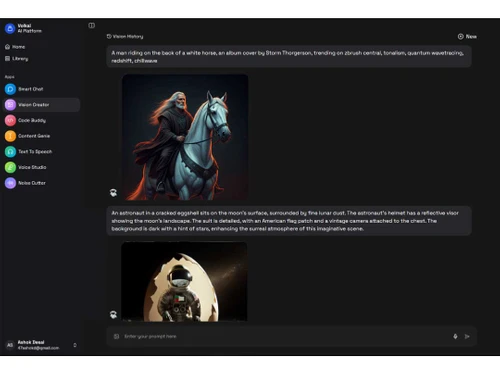Viewport: 500px width, 375px height.
Task: Click the bot avatar beside horse image
Action: click(113, 193)
